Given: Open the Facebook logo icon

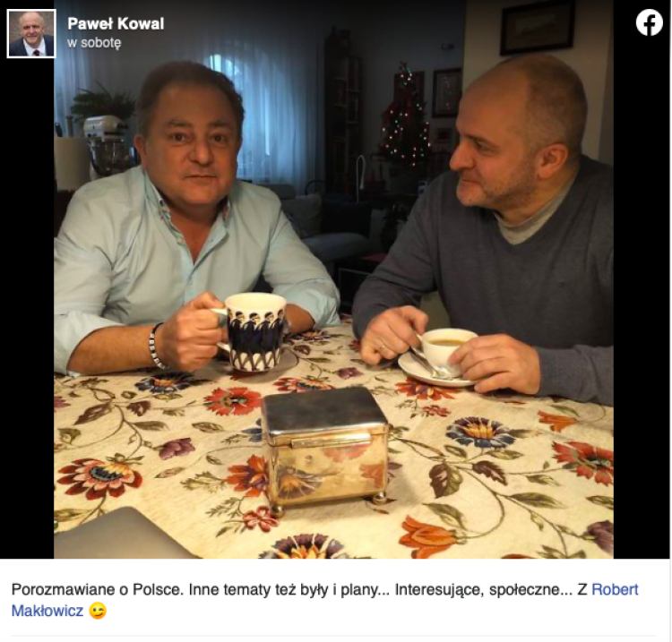Looking at the screenshot, I should [649, 22].
